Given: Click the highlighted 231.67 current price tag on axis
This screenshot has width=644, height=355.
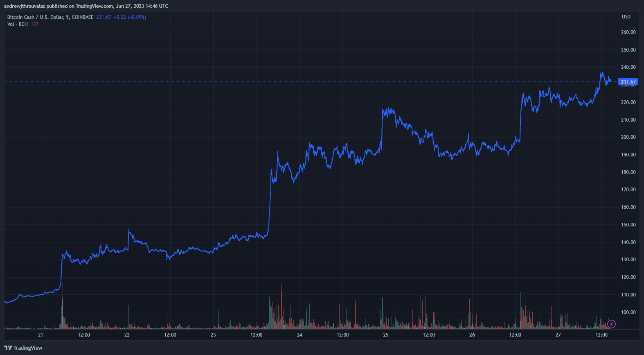Looking at the screenshot, I should pos(628,82).
